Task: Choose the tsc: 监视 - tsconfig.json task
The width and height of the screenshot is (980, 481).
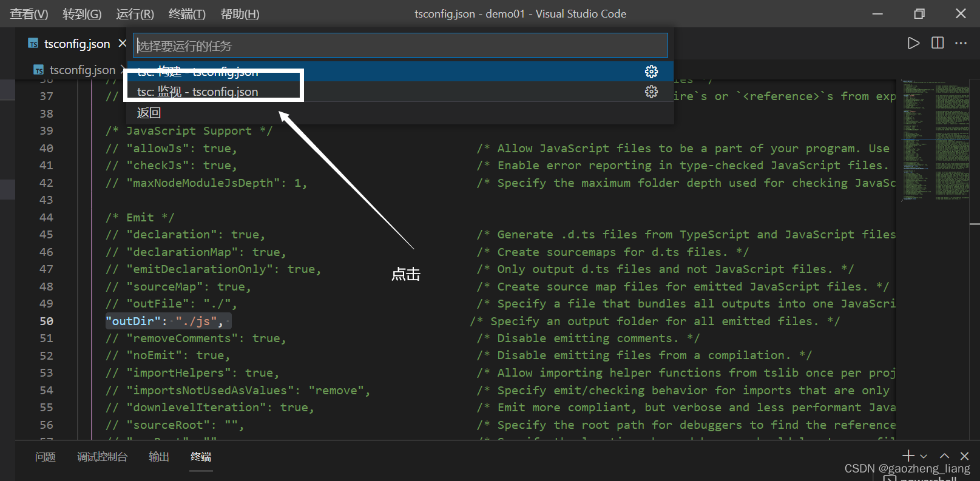Action: pos(400,92)
